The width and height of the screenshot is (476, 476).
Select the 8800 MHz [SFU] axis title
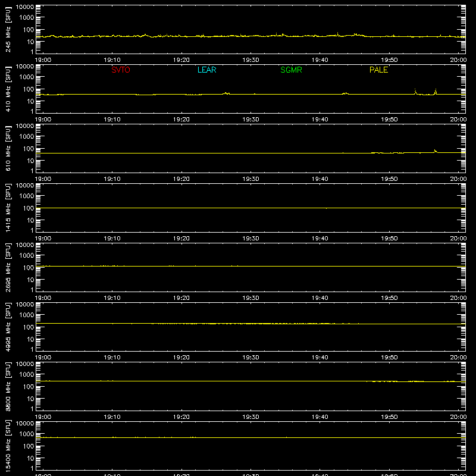[x=8, y=387]
